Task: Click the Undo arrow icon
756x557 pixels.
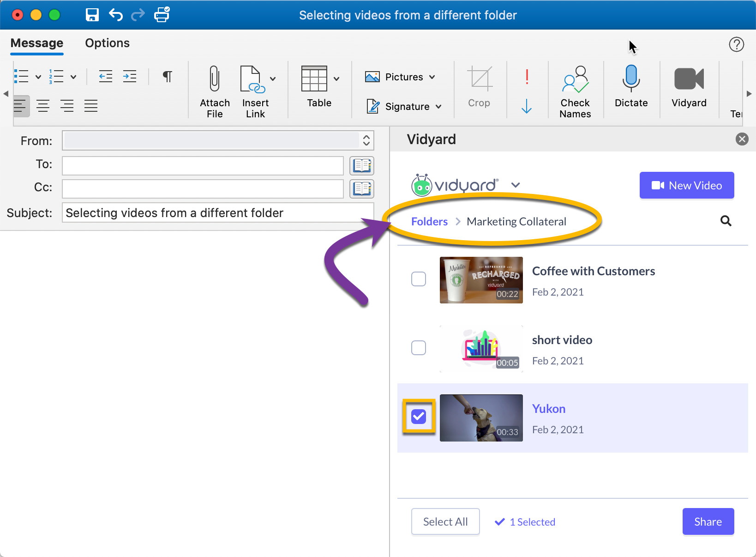Action: 116,15
